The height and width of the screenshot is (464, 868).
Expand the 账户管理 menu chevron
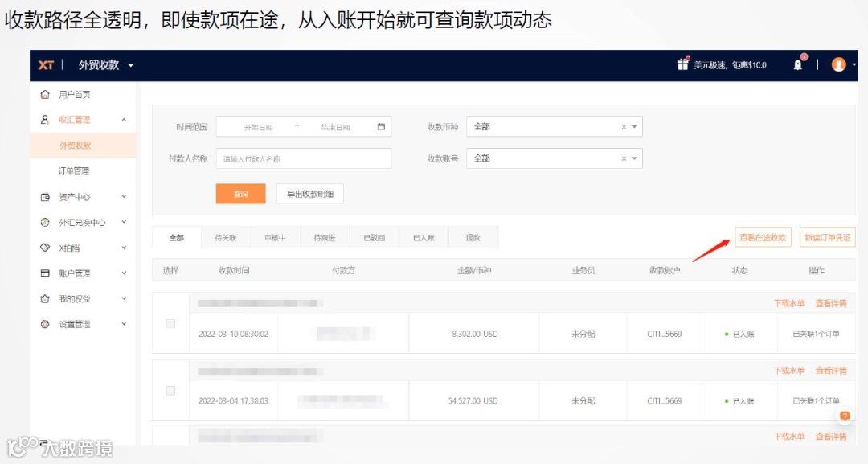tap(124, 273)
